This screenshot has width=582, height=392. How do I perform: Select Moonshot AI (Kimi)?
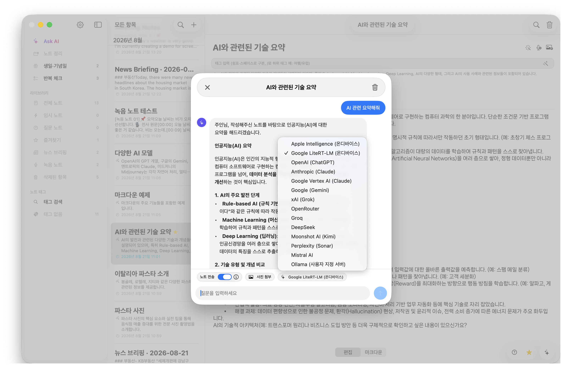click(x=322, y=237)
